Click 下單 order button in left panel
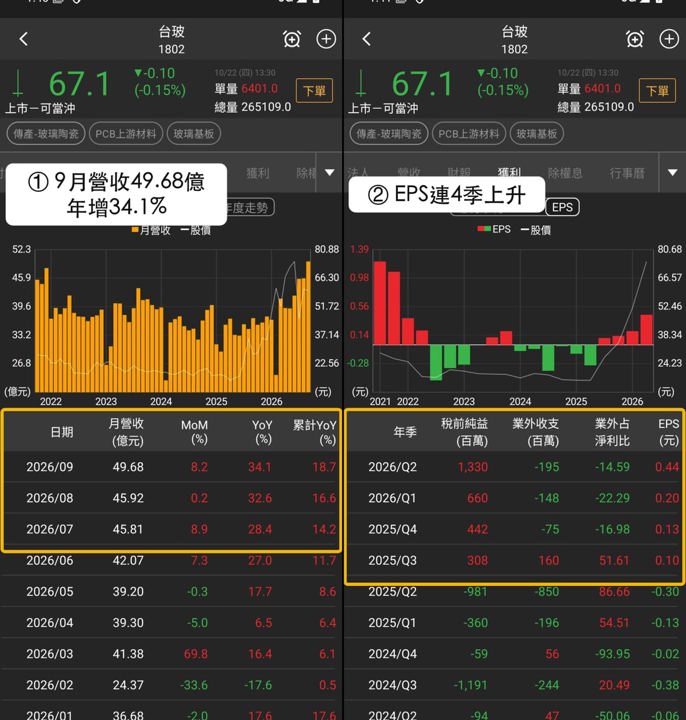Screen dimensions: 686x720 [x=315, y=90]
